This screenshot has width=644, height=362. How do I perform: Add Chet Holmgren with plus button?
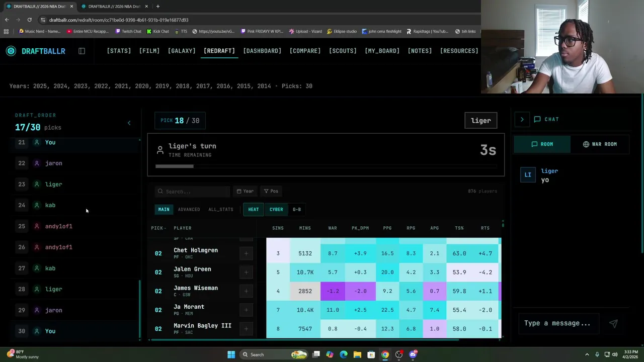246,253
